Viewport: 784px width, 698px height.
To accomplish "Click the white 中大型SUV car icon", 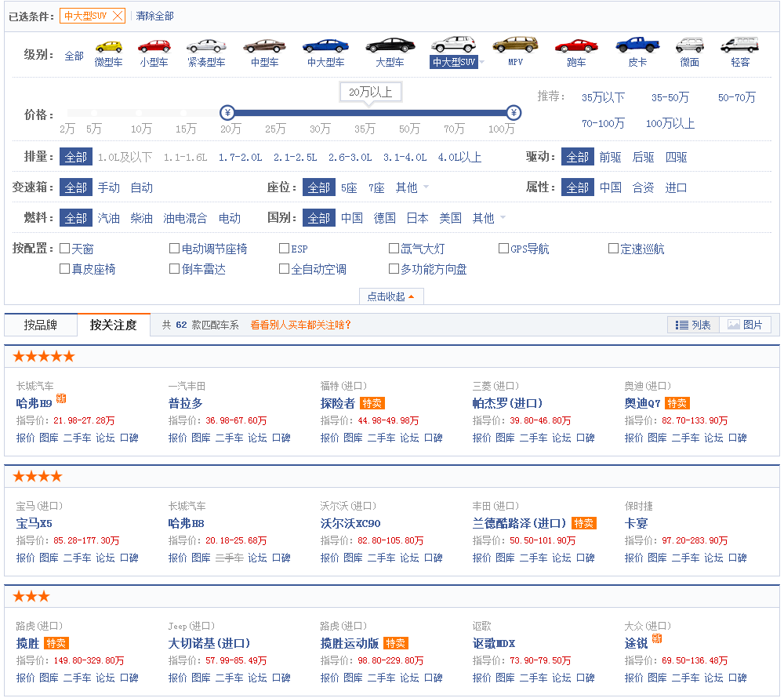I will click(x=454, y=45).
